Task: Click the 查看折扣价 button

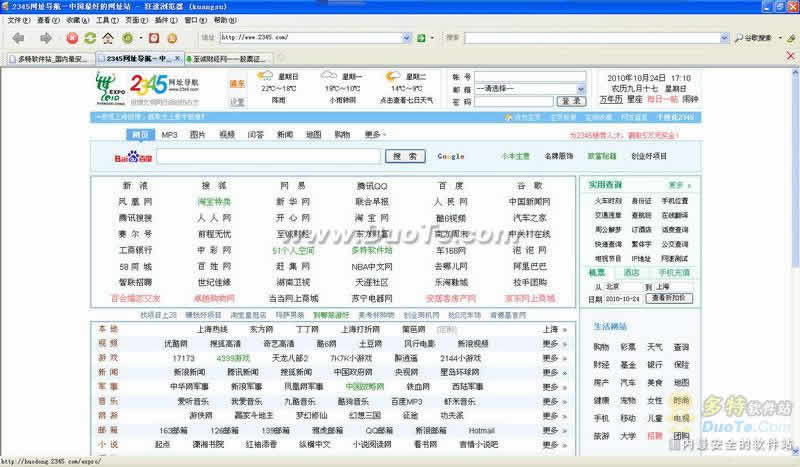Action: tap(669, 298)
